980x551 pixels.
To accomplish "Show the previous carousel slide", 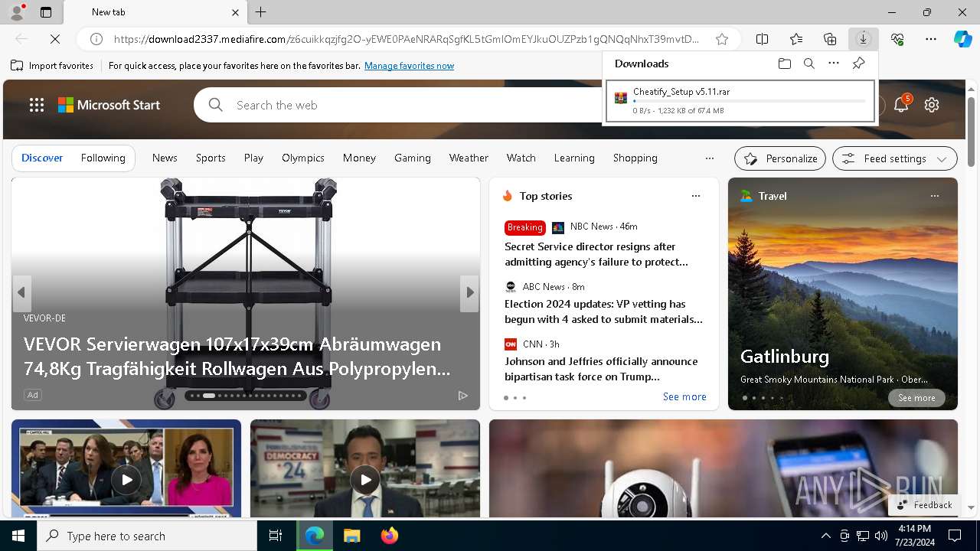I will tap(21, 292).
